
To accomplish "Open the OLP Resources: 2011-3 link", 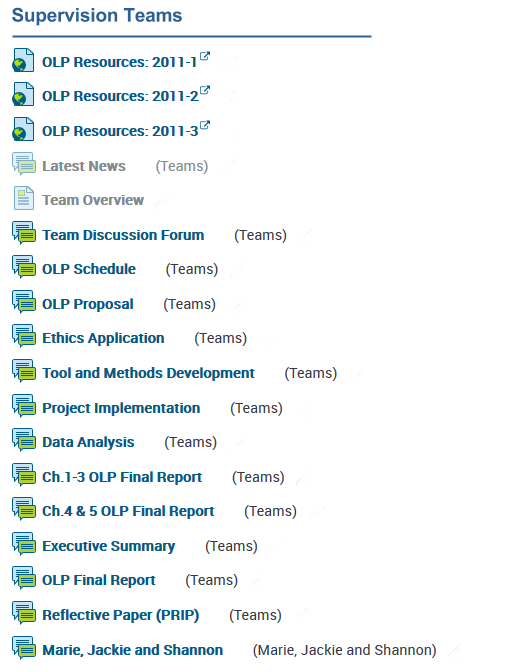I will (x=120, y=131).
